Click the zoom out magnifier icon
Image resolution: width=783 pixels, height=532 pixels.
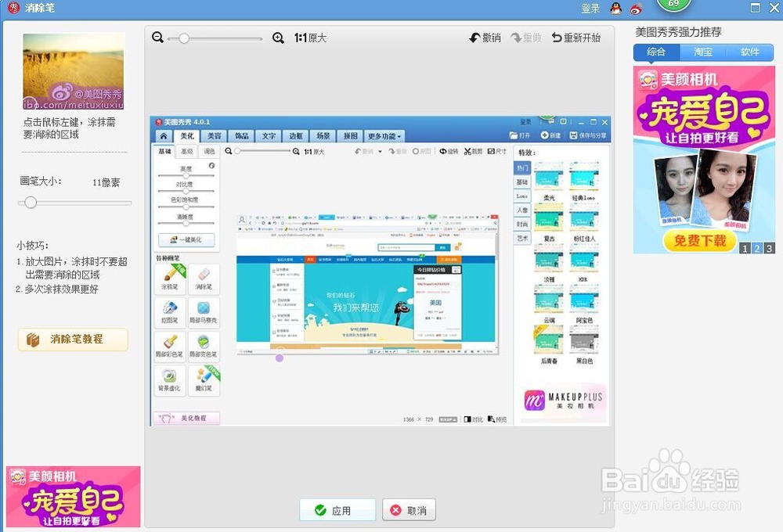(x=158, y=38)
